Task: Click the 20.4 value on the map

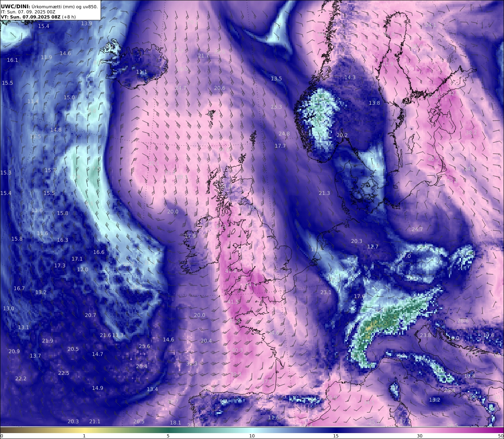Action: (x=206, y=341)
